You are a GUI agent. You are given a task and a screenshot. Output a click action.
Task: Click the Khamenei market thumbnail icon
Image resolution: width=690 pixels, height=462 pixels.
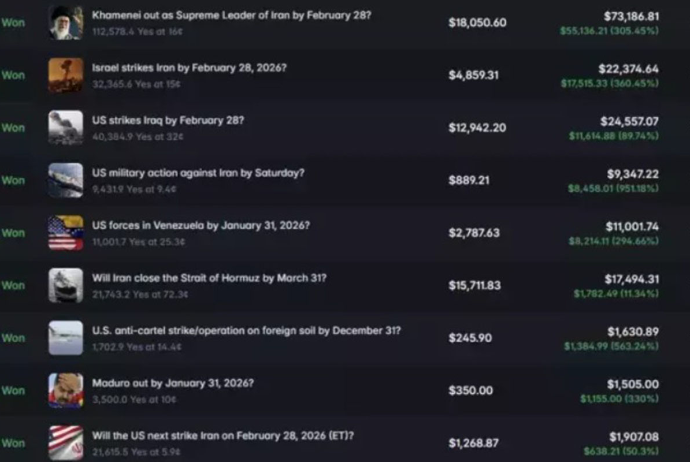pos(66,23)
